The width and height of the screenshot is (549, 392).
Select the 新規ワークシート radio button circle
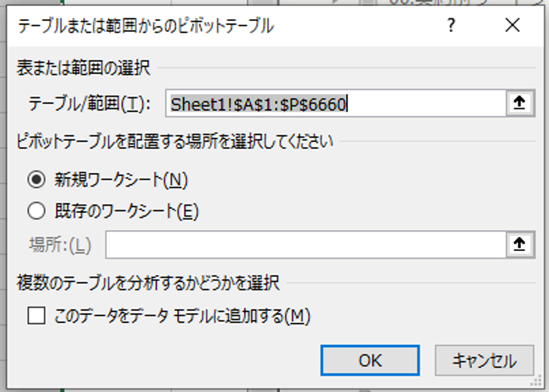(36, 180)
